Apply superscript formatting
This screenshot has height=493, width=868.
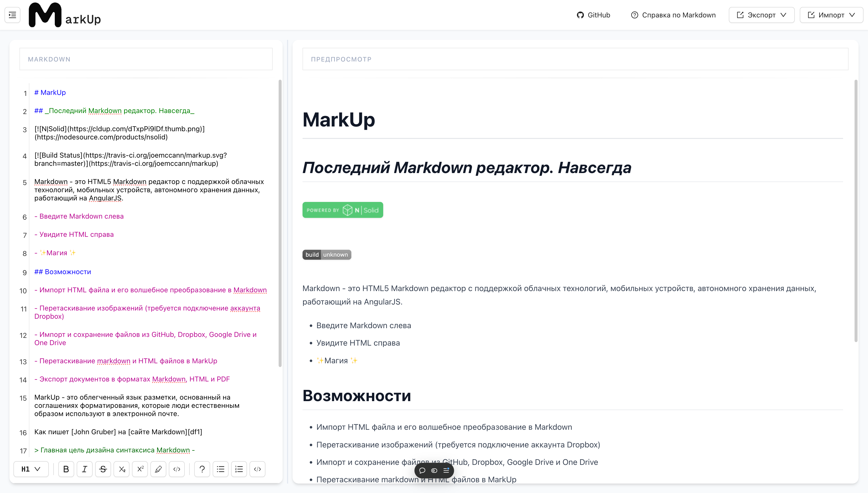click(x=140, y=469)
